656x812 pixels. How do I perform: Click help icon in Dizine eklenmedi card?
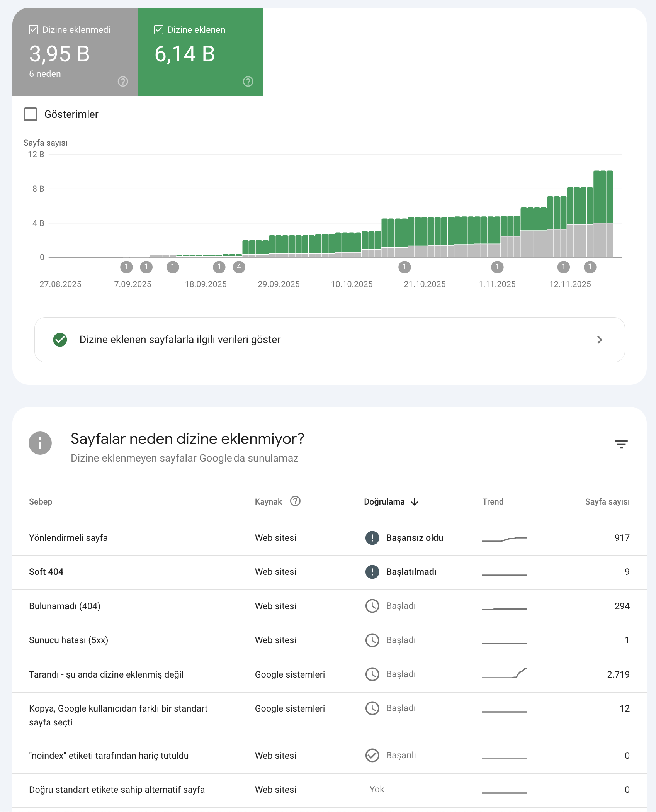coord(123,82)
